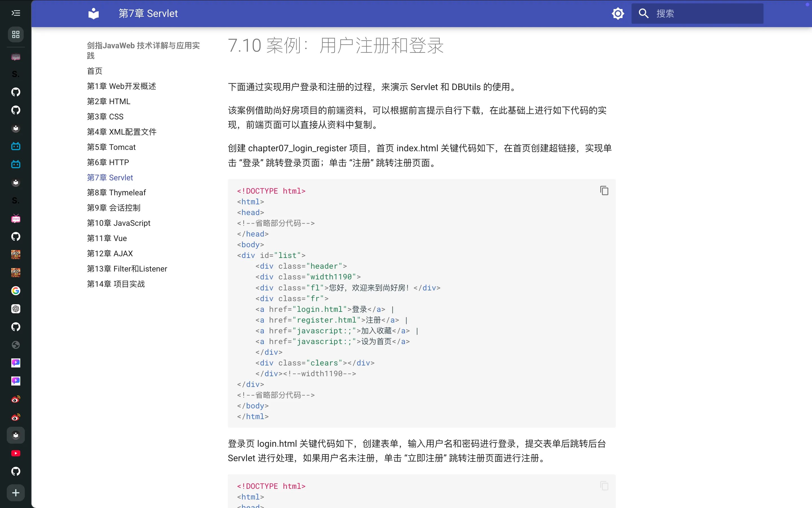Viewport: 812px width, 508px height.
Task: Click the book logo in the header
Action: tap(94, 14)
